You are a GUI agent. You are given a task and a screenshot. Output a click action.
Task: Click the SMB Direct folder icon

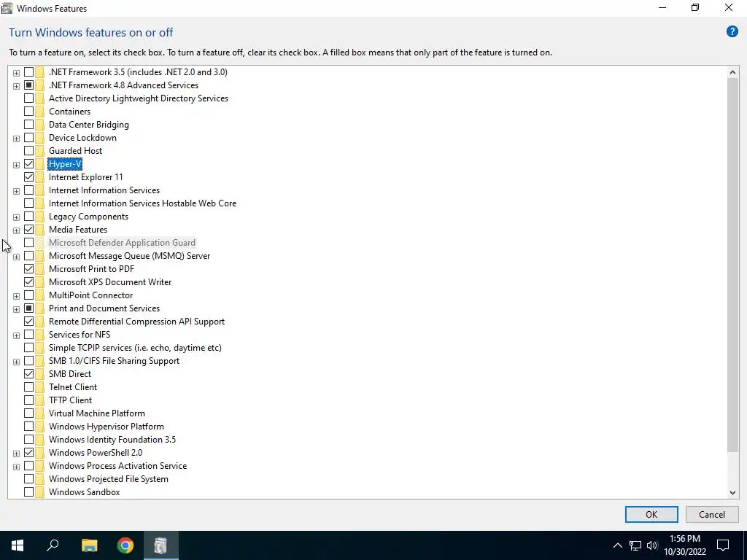point(40,374)
